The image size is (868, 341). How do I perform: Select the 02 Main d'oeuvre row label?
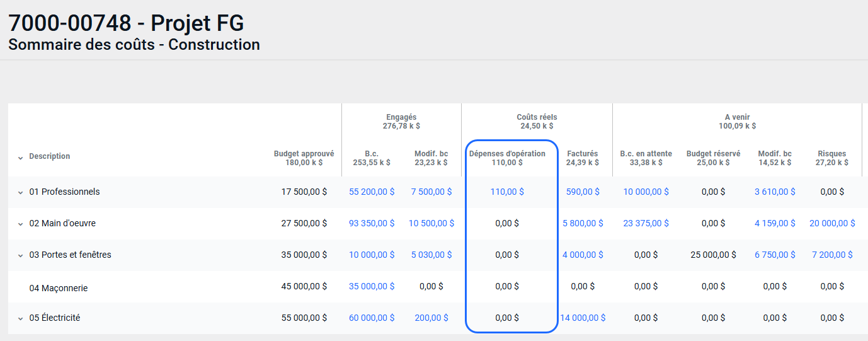click(x=62, y=223)
